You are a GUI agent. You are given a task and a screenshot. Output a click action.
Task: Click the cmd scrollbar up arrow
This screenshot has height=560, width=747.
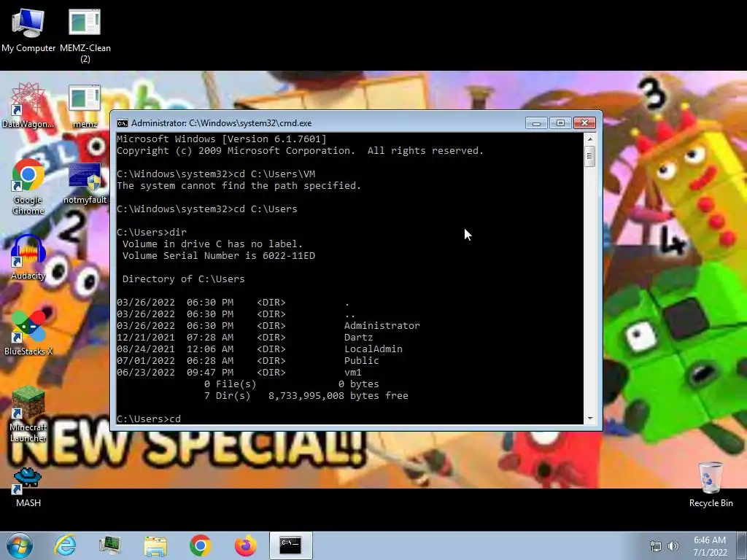coord(589,139)
